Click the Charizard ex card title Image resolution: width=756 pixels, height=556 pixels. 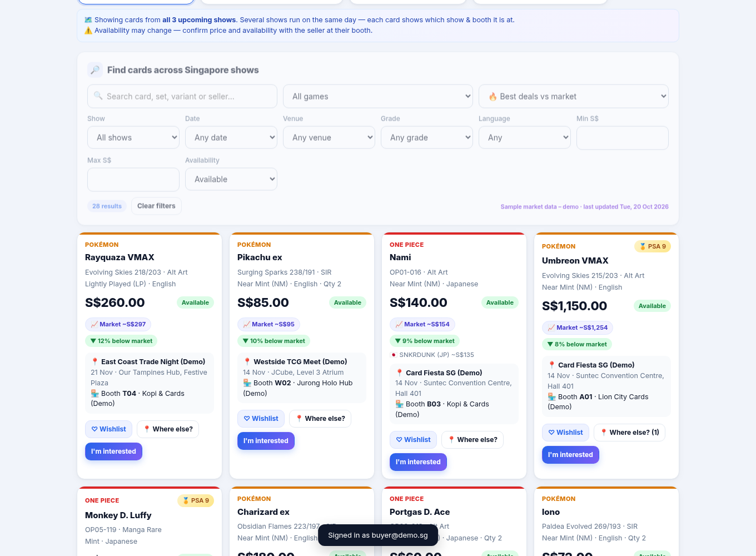pyautogui.click(x=263, y=512)
